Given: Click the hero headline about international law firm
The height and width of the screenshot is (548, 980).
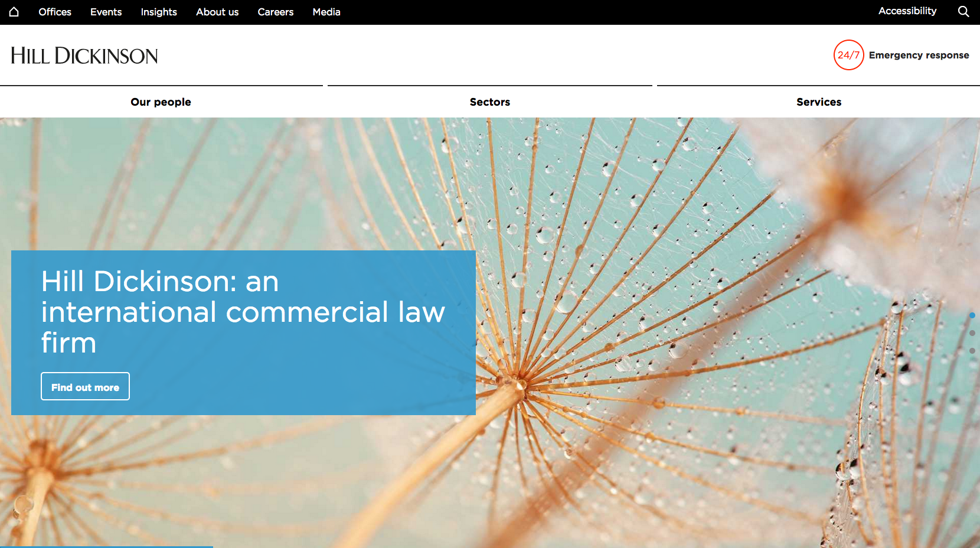Looking at the screenshot, I should pyautogui.click(x=242, y=312).
